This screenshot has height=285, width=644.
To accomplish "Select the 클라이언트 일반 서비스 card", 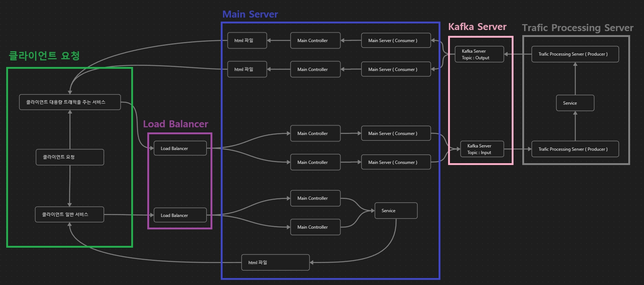I will [69, 214].
